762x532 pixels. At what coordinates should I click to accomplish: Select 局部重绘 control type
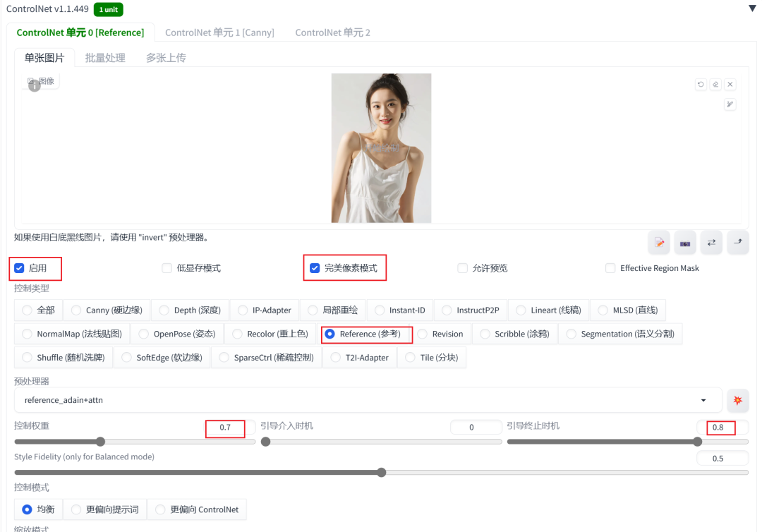click(x=333, y=310)
